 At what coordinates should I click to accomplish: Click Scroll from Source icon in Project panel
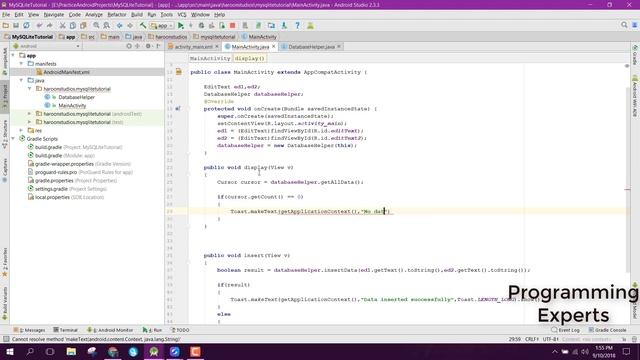(129, 46)
